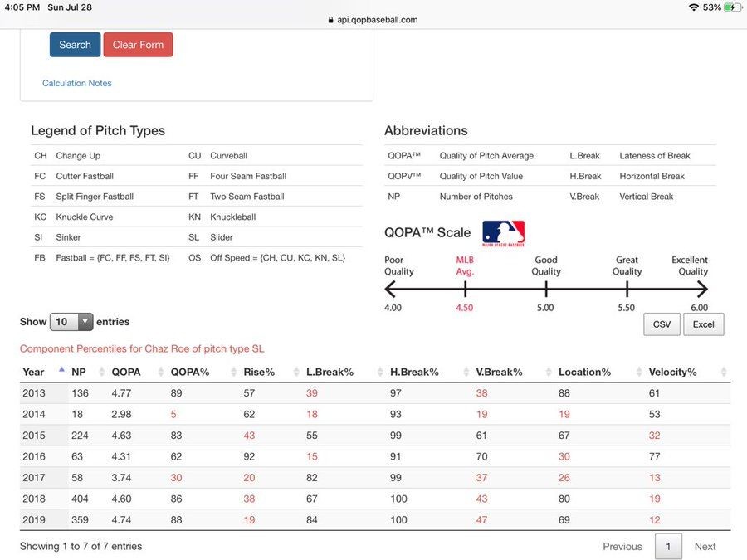Sort by H.Break% column header

[x=414, y=373]
